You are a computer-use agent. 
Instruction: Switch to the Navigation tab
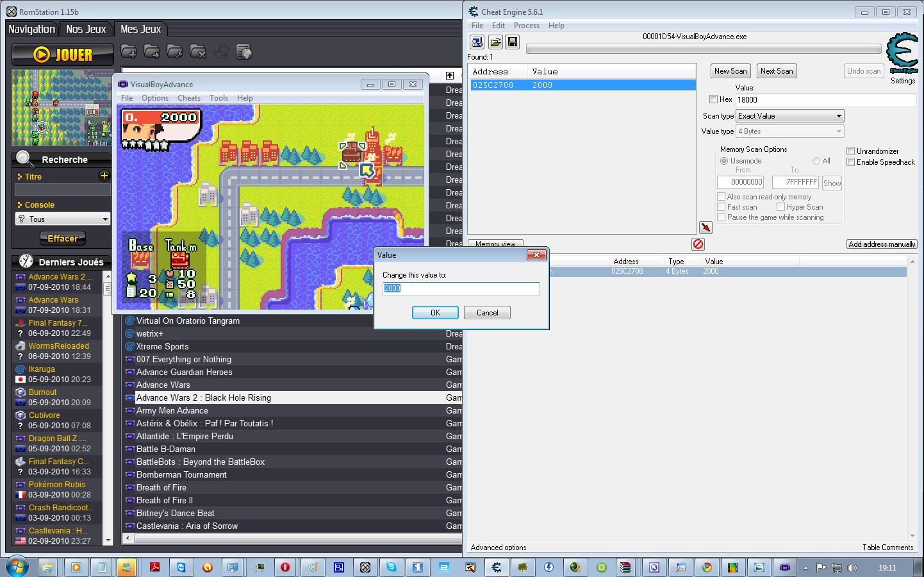point(31,29)
